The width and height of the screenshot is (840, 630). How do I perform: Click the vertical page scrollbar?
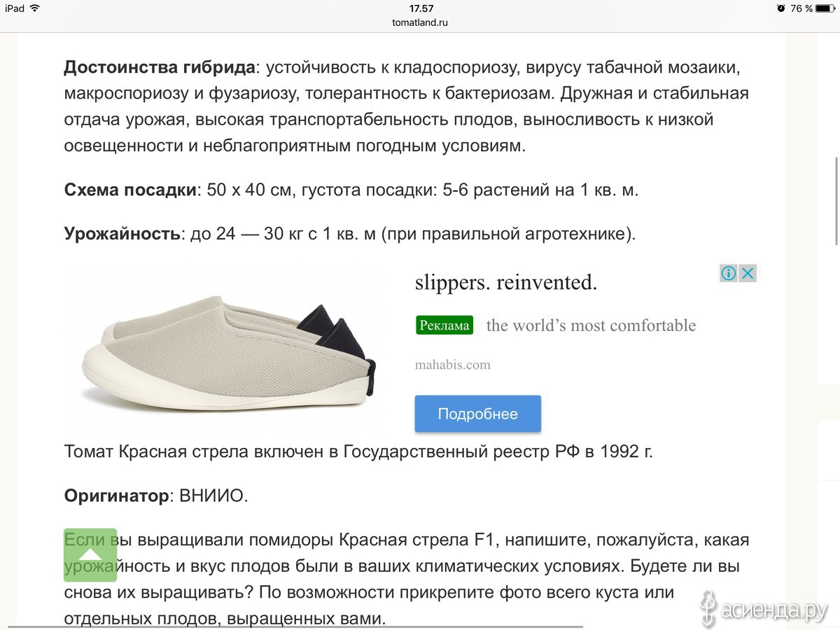click(836, 202)
